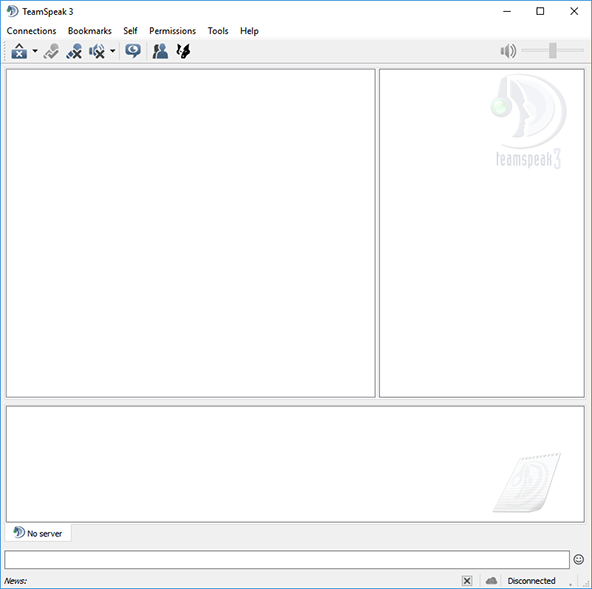The height and width of the screenshot is (589, 592).
Task: Close the news ticker with X icon
Action: [x=467, y=581]
